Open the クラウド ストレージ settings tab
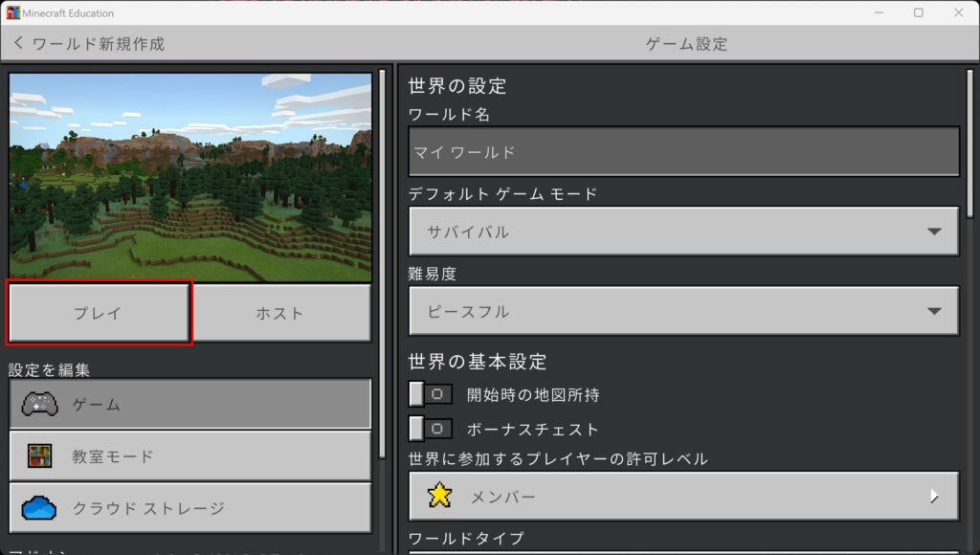This screenshot has width=980, height=555. (x=189, y=508)
